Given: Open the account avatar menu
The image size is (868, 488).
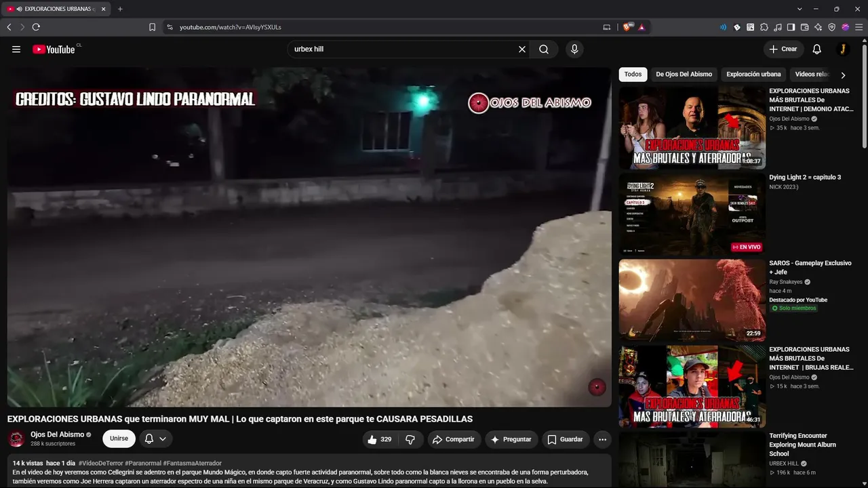Looking at the screenshot, I should tap(842, 49).
